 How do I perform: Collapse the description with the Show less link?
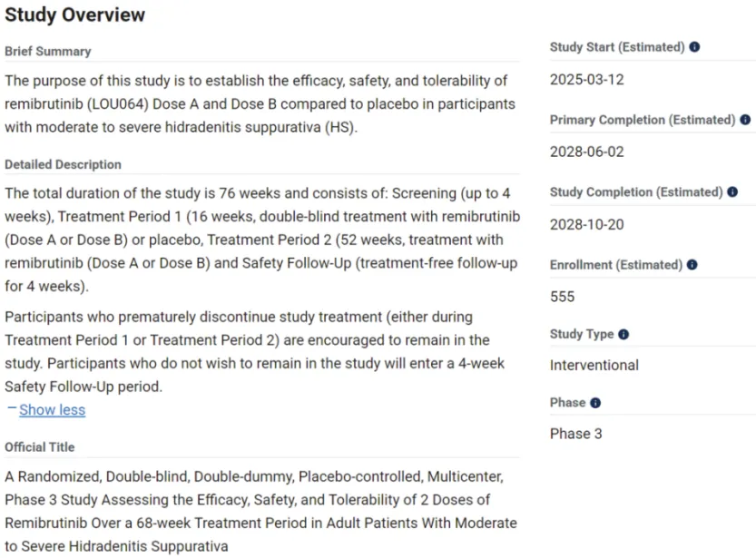tap(52, 410)
